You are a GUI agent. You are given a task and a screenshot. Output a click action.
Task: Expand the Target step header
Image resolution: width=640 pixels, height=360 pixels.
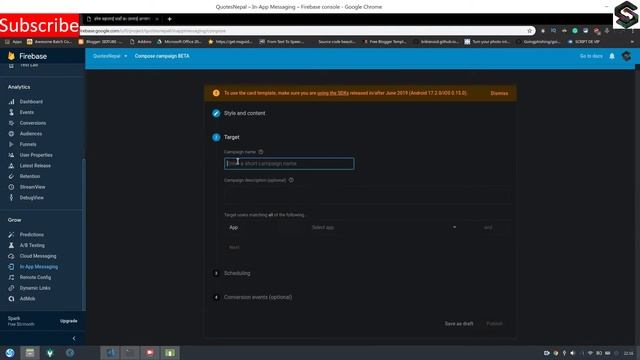click(231, 137)
